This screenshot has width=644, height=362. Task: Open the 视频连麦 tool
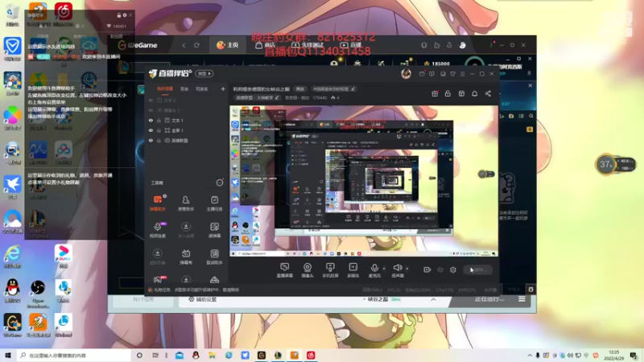pos(157,230)
